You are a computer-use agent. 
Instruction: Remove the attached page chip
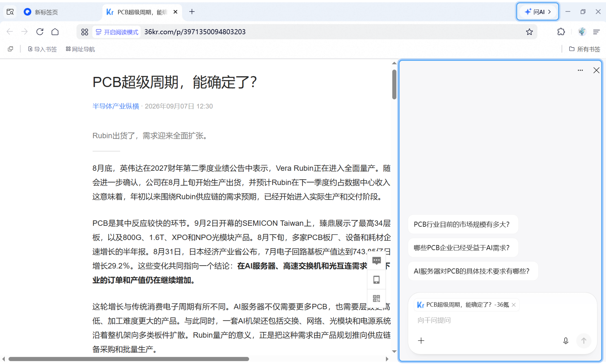(514, 305)
